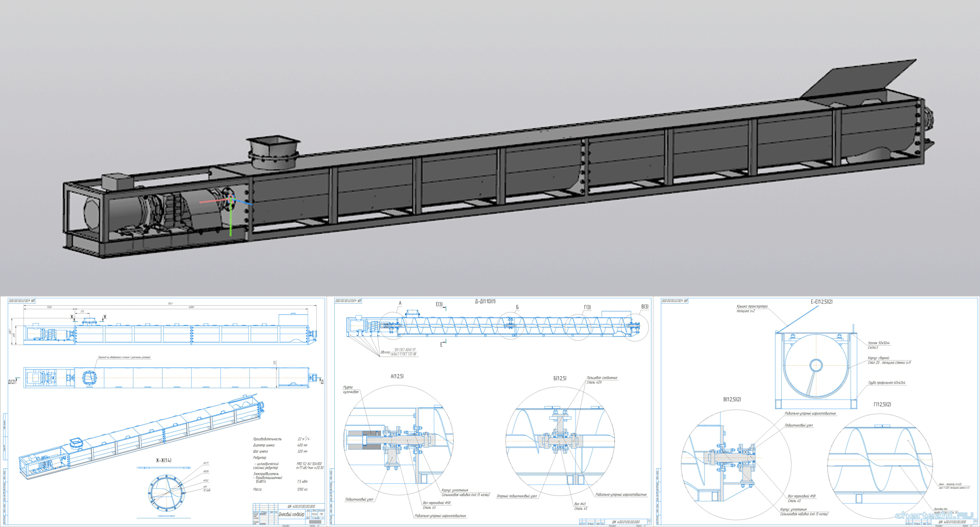Viewport: 980px width, 527px height.
Task: Click the Д-Д longitudinal screw section view
Action: click(x=493, y=326)
